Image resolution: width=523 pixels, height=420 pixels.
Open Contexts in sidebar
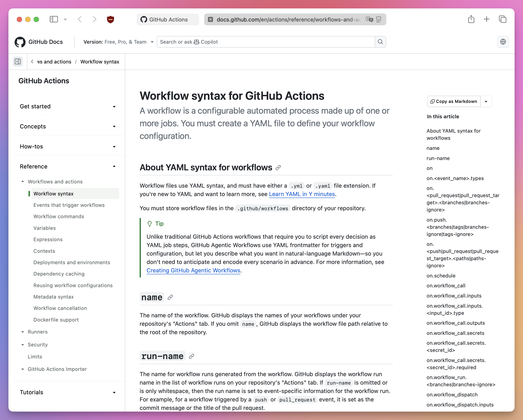pyautogui.click(x=44, y=251)
